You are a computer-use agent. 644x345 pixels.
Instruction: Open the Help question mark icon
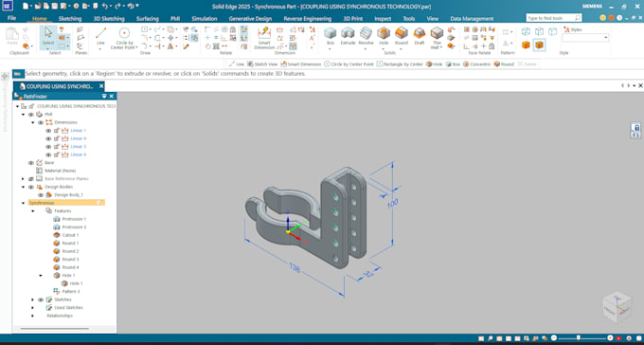point(619,18)
